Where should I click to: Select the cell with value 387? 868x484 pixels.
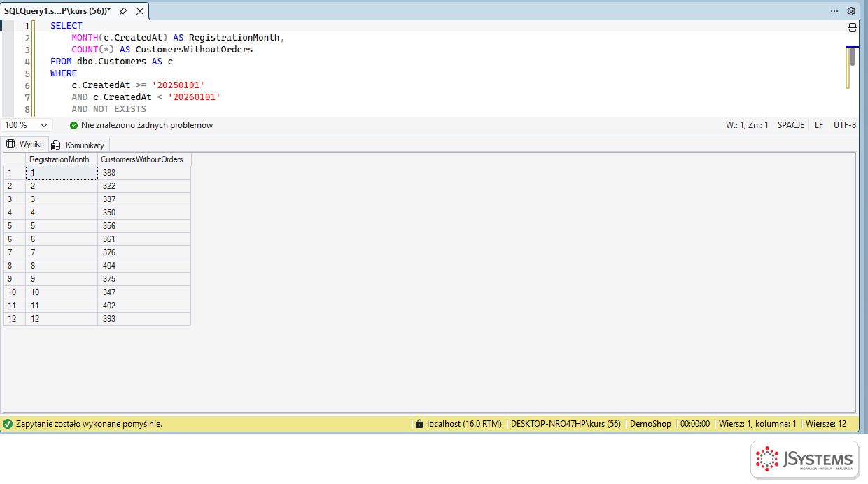point(144,199)
